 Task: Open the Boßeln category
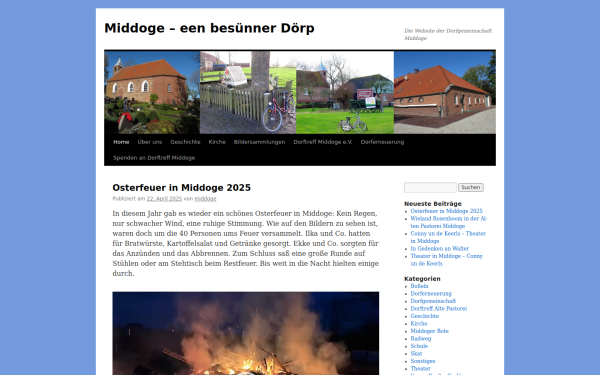point(419,286)
